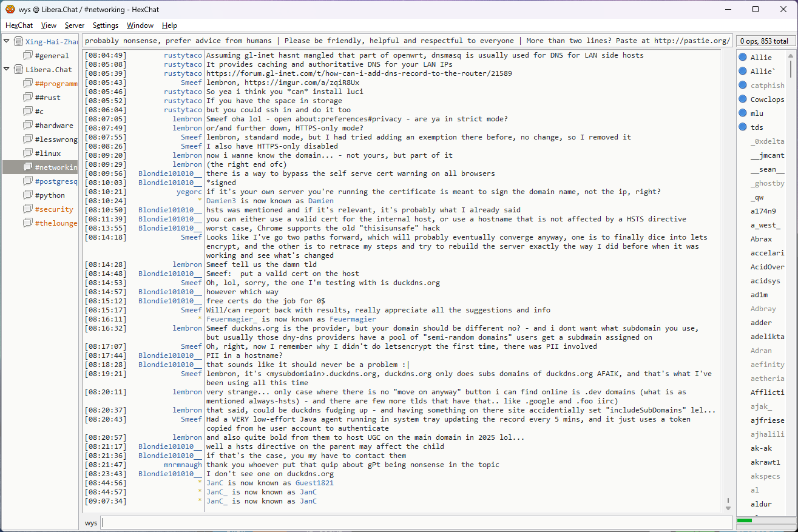Switch to the #linux channel
This screenshot has width=798, height=532.
point(47,153)
